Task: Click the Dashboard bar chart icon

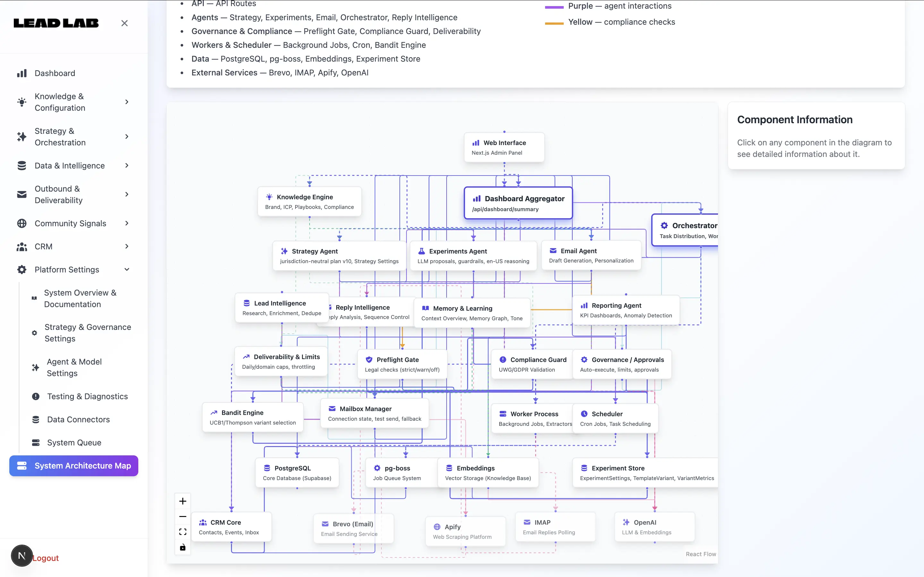Action: pyautogui.click(x=22, y=73)
